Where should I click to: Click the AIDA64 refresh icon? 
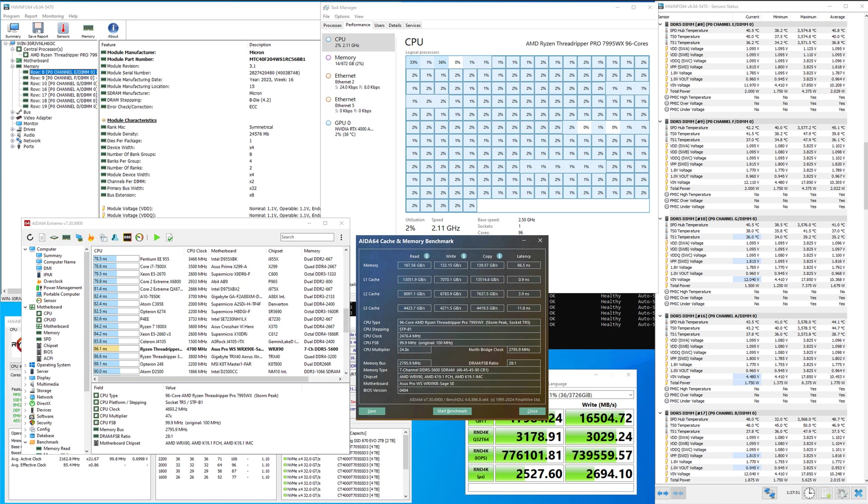(30, 237)
